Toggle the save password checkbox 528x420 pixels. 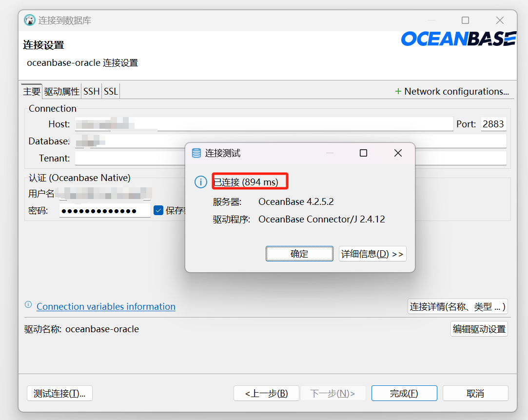[158, 211]
